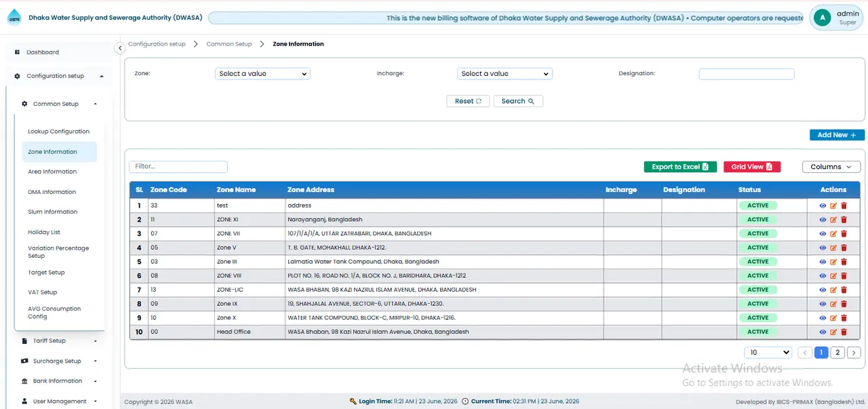Go to page 2
Image resolution: width=868 pixels, height=409 pixels.
tap(837, 353)
